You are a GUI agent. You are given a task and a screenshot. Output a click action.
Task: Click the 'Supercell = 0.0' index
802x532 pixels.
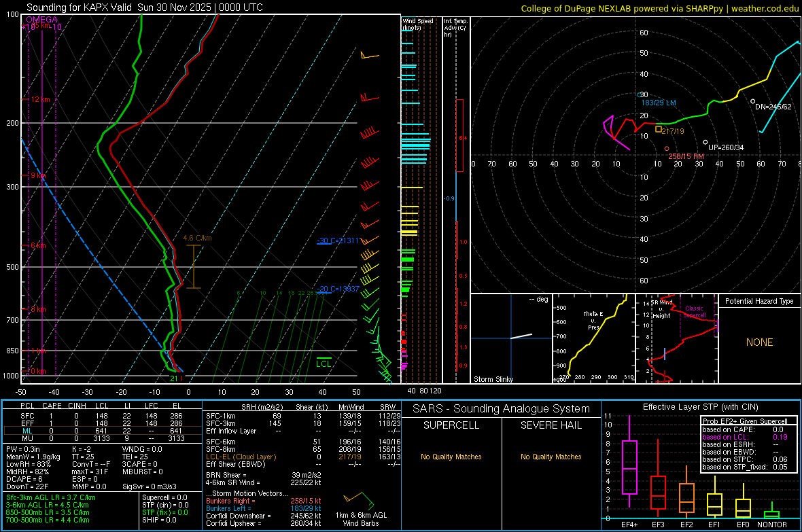point(164,497)
